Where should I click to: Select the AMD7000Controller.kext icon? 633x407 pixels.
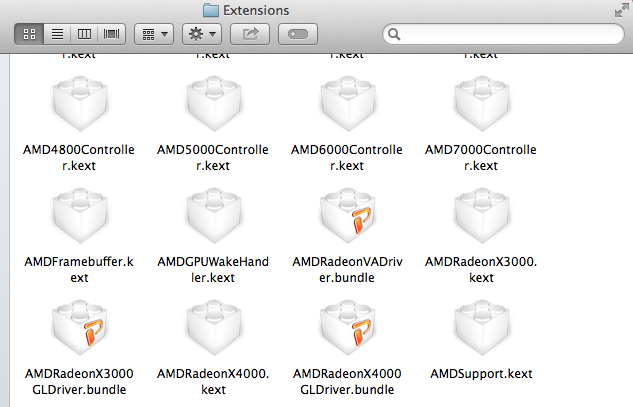(482, 103)
